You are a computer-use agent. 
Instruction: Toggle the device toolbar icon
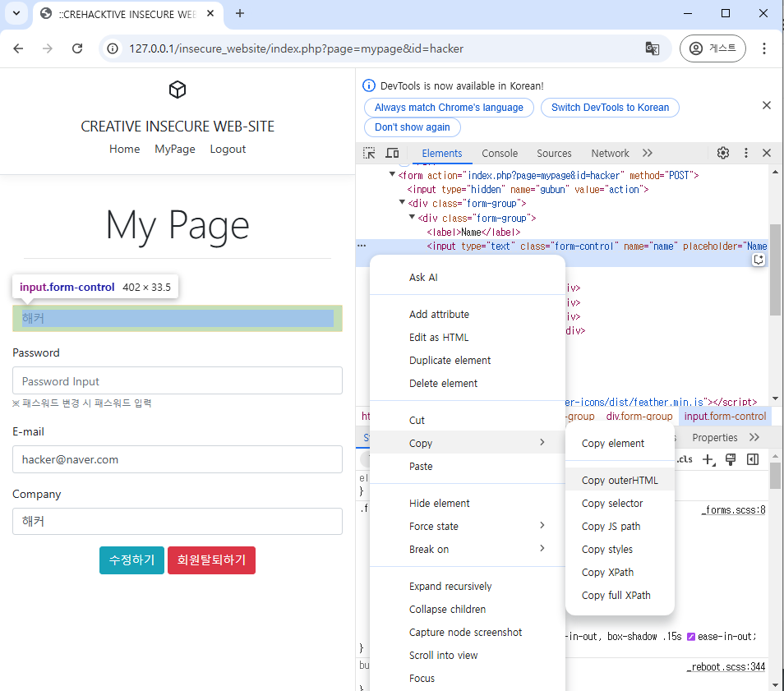[x=392, y=153]
